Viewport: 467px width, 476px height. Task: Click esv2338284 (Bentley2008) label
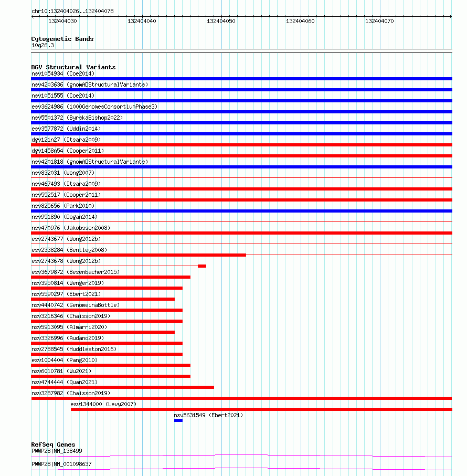click(69, 250)
